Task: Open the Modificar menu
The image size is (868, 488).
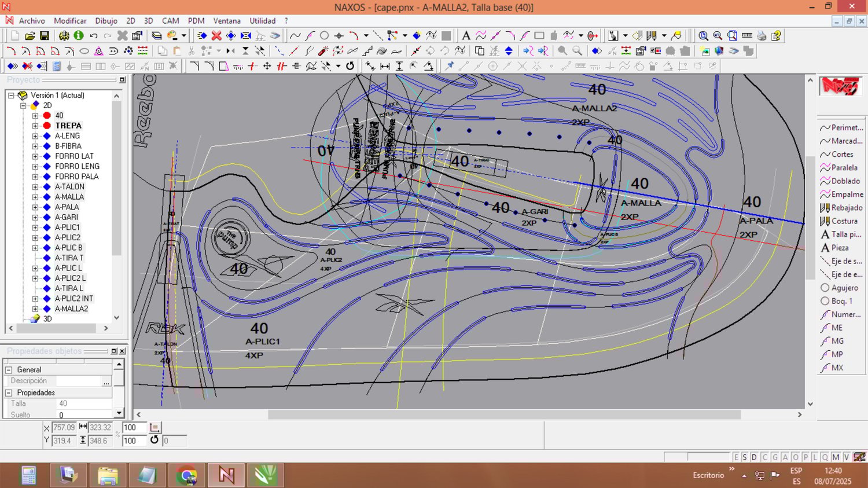Action: click(x=70, y=21)
